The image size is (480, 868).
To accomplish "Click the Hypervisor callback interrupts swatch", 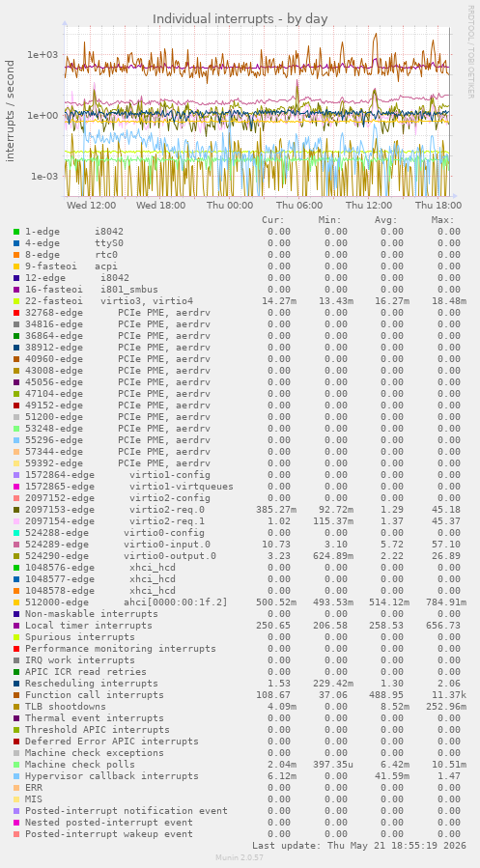I will tap(16, 776).
